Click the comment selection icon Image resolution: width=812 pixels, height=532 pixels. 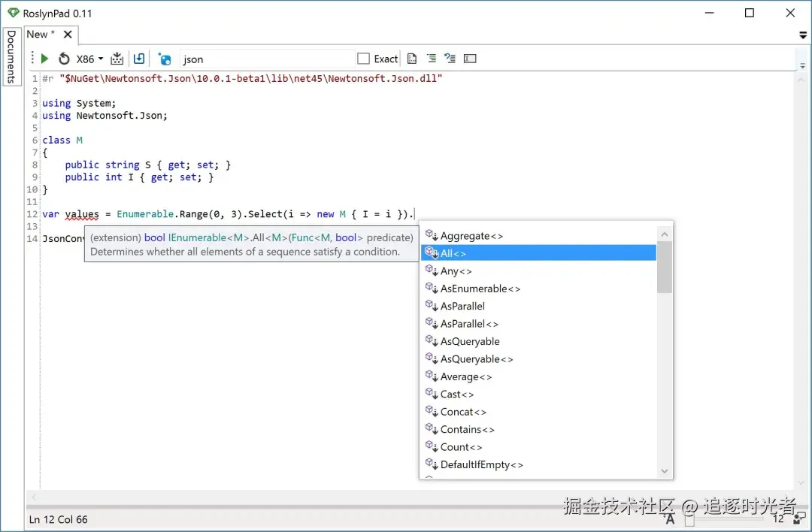tap(431, 59)
